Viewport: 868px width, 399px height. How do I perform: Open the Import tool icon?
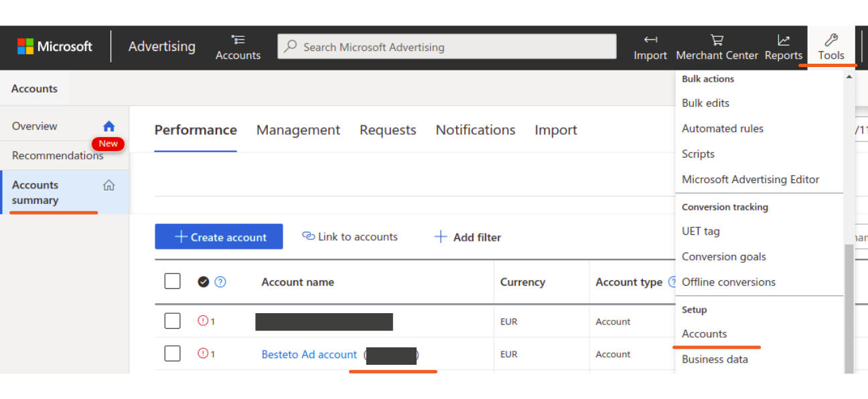[650, 40]
